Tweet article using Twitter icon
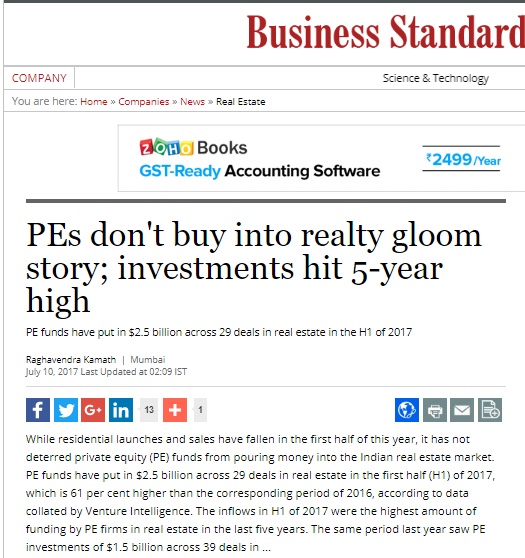 pos(66,410)
